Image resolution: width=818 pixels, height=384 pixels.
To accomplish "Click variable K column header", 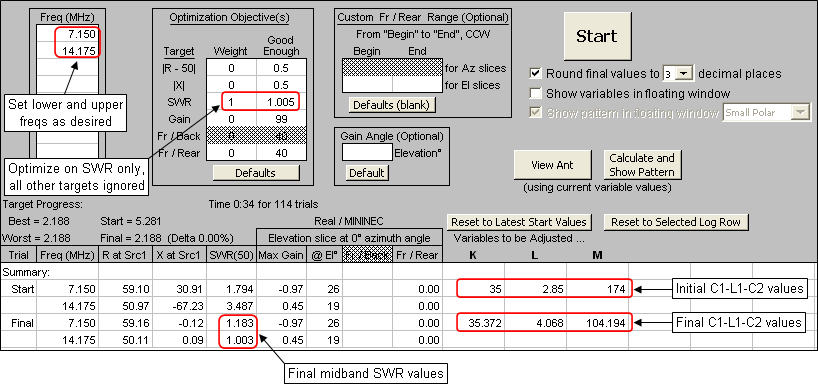I will tap(472, 255).
